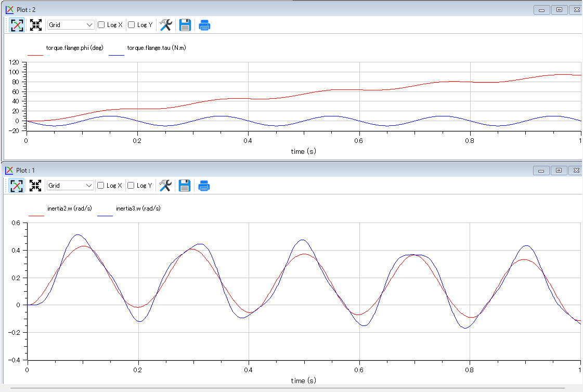Click Fit in View icon in Plot 2

pos(36,25)
